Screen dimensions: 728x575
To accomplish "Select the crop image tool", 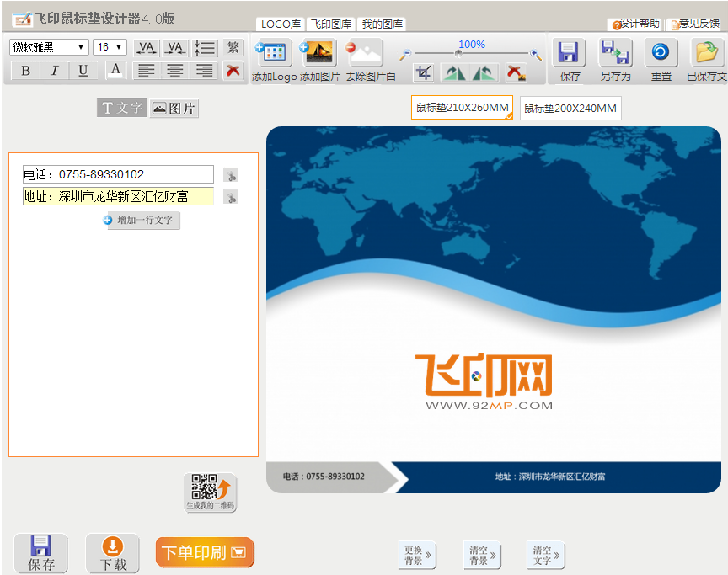I will [424, 73].
